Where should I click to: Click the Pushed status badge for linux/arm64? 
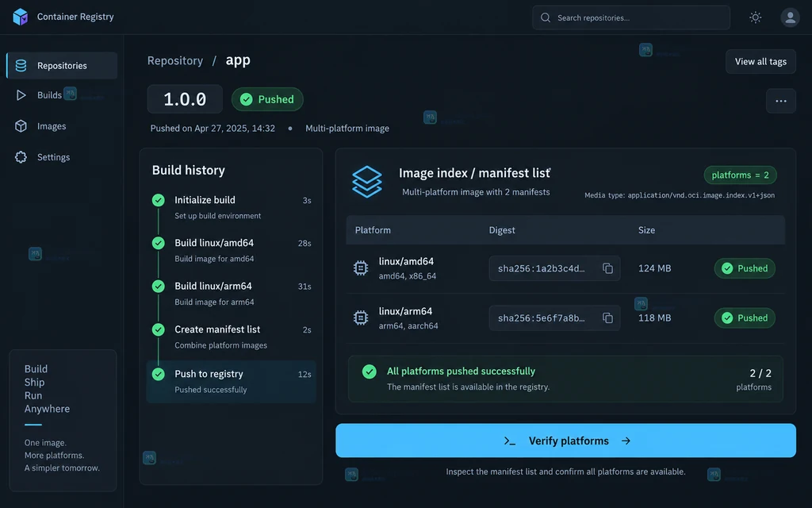pos(745,318)
